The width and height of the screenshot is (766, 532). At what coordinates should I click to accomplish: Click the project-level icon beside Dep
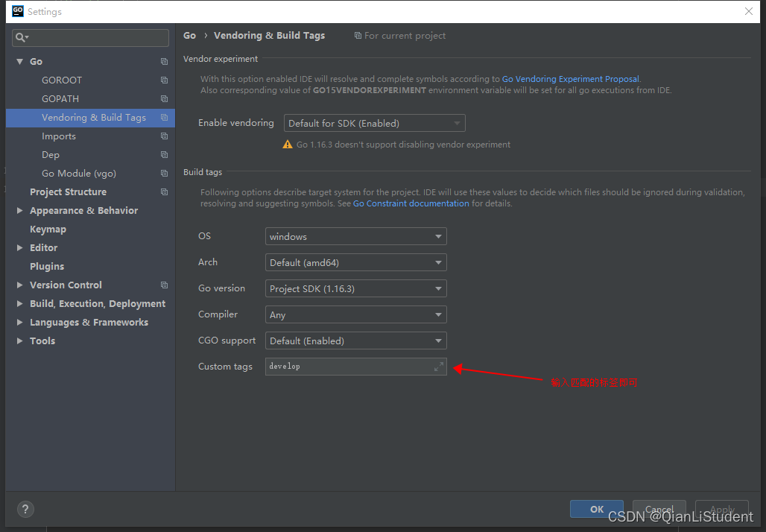pyautogui.click(x=164, y=155)
